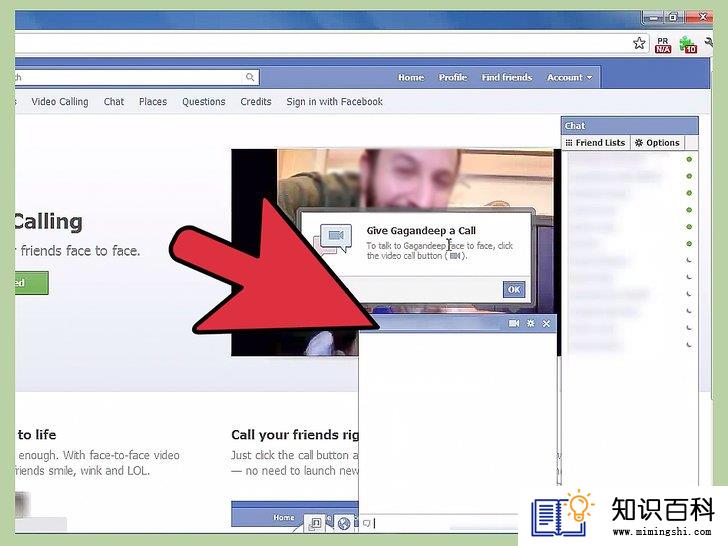Click the bookmark star icon in address bar

coord(639,44)
